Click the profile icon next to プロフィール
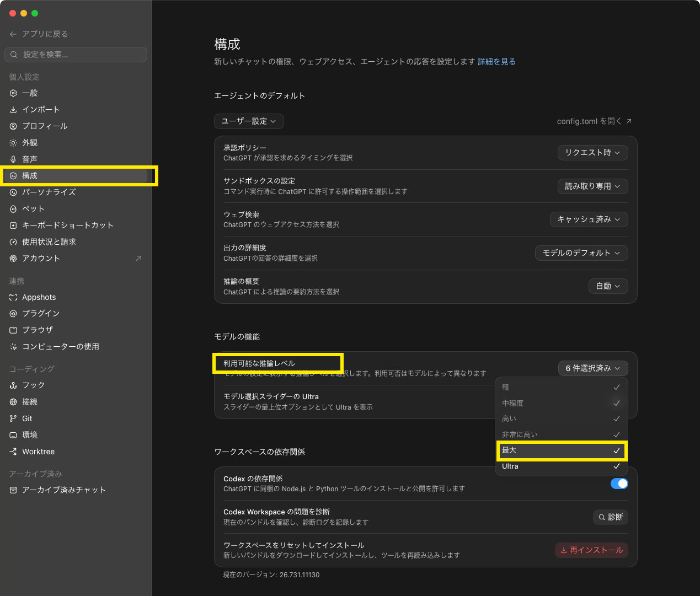 click(13, 126)
